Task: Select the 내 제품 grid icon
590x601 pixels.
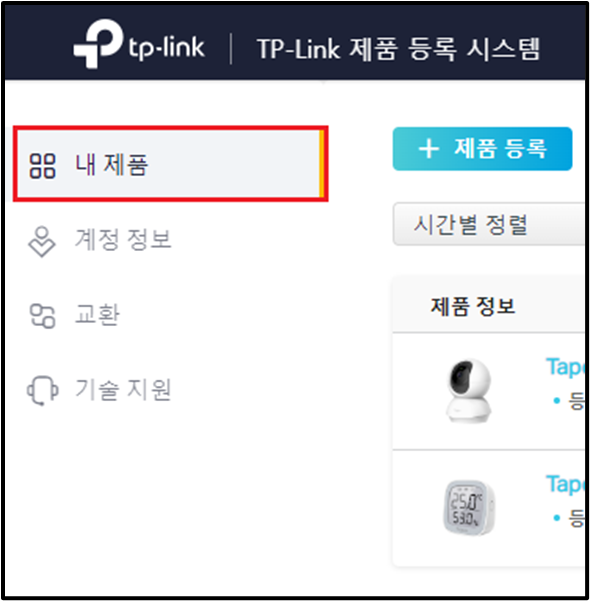Action: pyautogui.click(x=43, y=166)
